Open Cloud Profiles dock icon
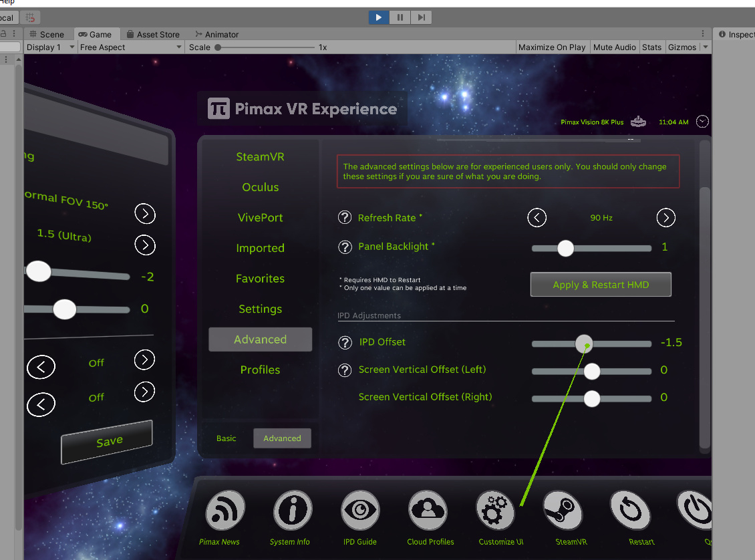This screenshot has height=560, width=755. tap(428, 511)
